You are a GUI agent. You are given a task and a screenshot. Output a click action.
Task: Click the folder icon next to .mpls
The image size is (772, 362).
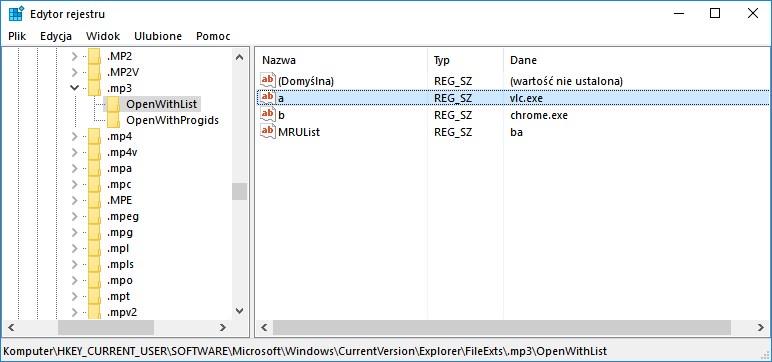tap(95, 264)
